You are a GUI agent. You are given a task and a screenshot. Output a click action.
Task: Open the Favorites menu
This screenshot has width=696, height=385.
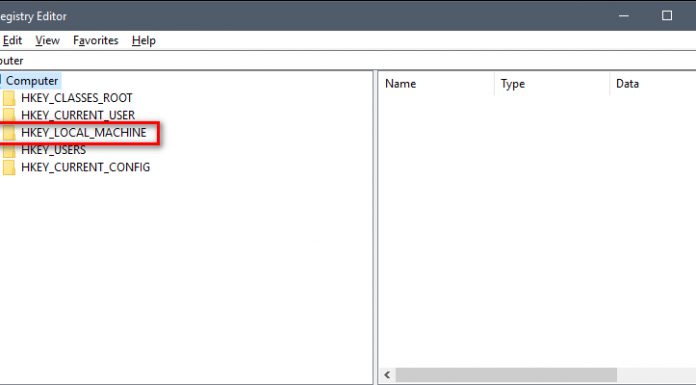click(x=96, y=40)
